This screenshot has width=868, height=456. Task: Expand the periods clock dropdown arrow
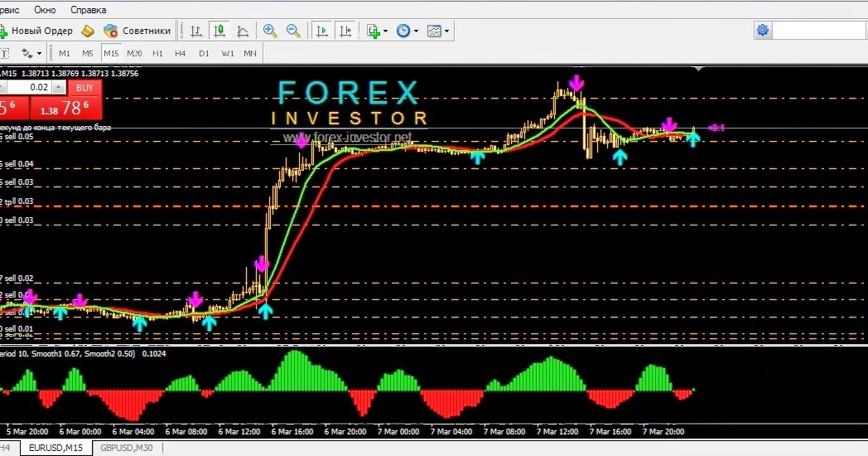tap(416, 31)
